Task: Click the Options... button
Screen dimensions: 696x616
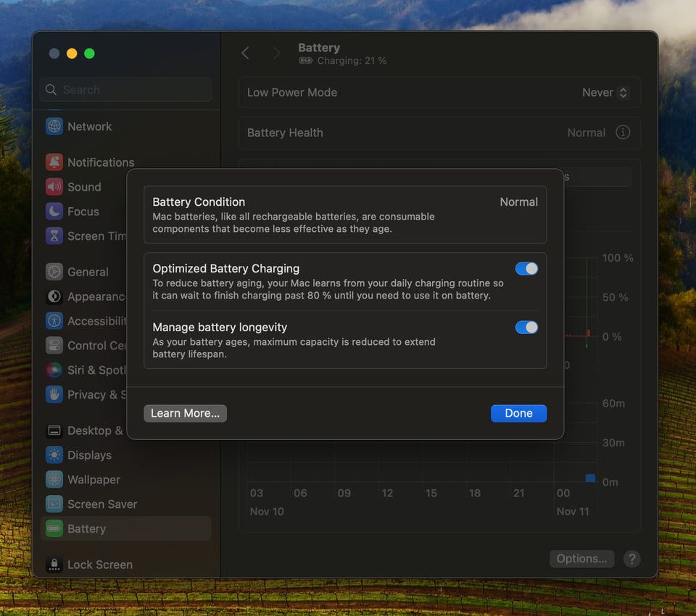Action: pyautogui.click(x=581, y=559)
